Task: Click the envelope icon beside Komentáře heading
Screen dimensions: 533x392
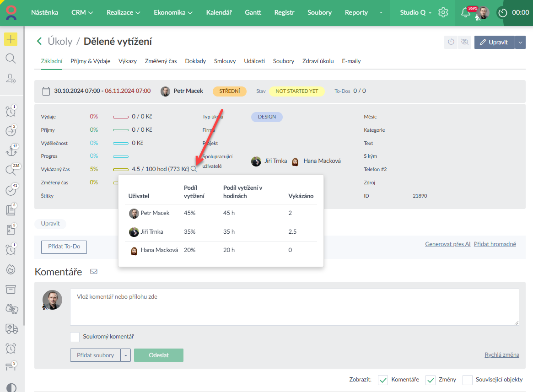Action: click(94, 272)
